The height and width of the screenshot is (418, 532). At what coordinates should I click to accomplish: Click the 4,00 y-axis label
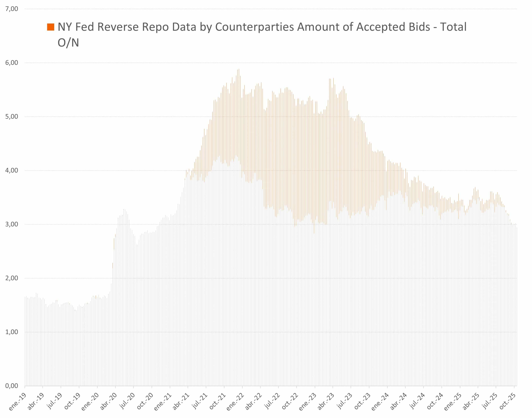tap(12, 170)
